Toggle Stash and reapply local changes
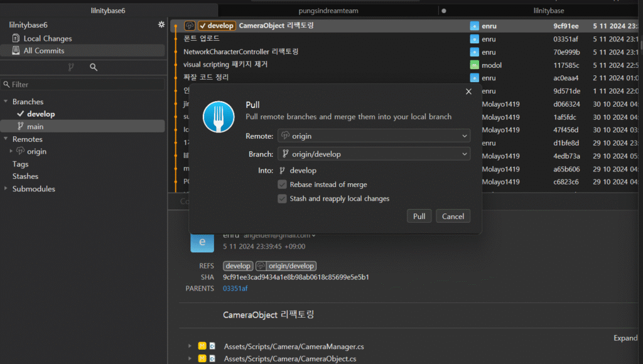 coord(283,198)
